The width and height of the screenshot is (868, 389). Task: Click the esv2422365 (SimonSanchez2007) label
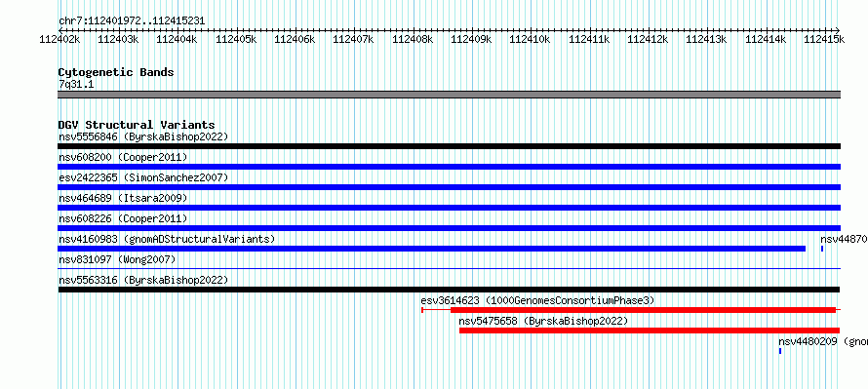[x=143, y=177]
